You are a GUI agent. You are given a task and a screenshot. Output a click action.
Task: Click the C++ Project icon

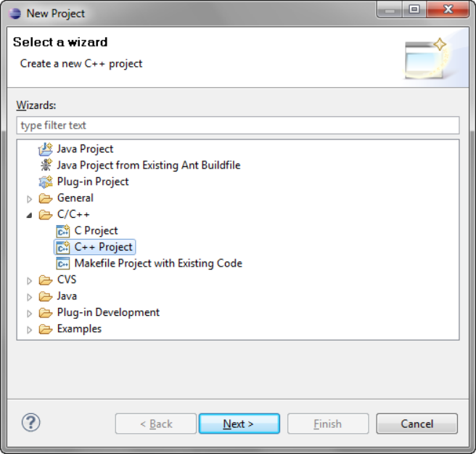(x=63, y=247)
